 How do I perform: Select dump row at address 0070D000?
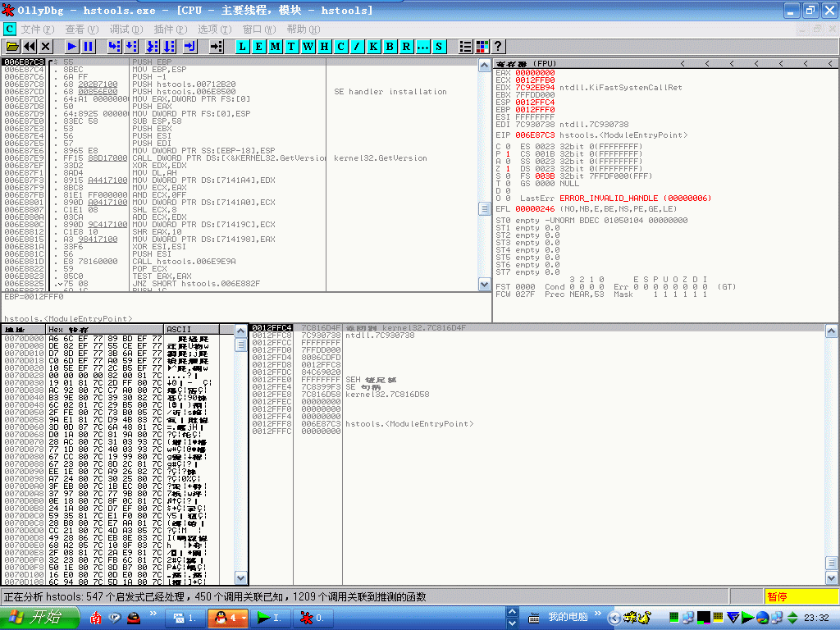118,339
